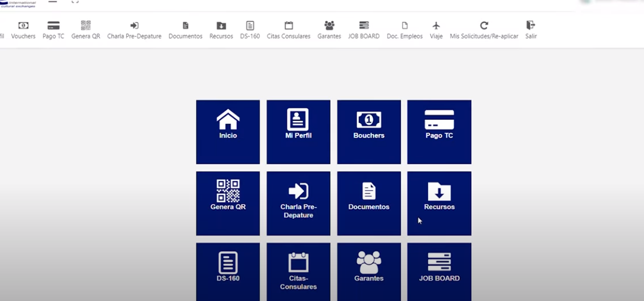Image resolution: width=644 pixels, height=301 pixels.
Task: Open the Inicio home tile
Action: [228, 132]
